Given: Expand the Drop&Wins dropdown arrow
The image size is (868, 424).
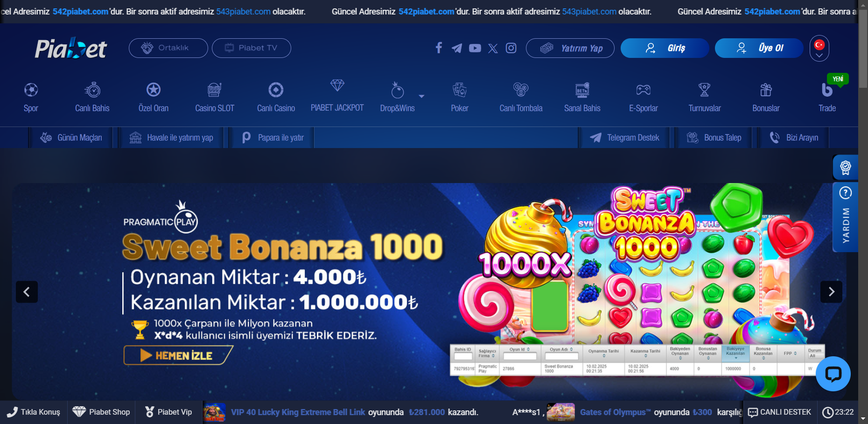Looking at the screenshot, I should 421,96.
